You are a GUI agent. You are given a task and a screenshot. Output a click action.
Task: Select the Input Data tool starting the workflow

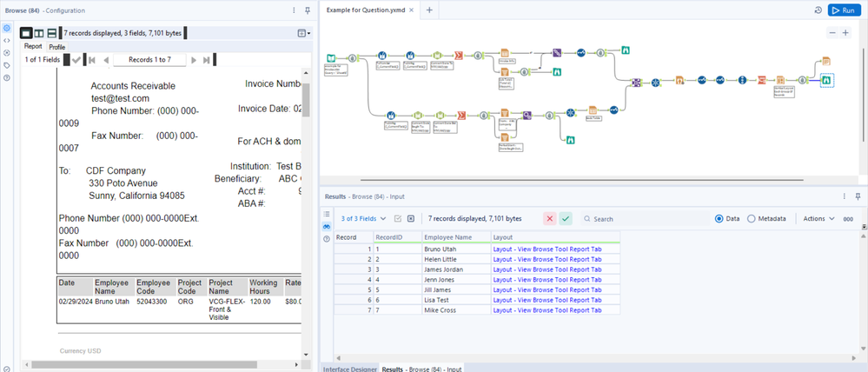tap(331, 57)
